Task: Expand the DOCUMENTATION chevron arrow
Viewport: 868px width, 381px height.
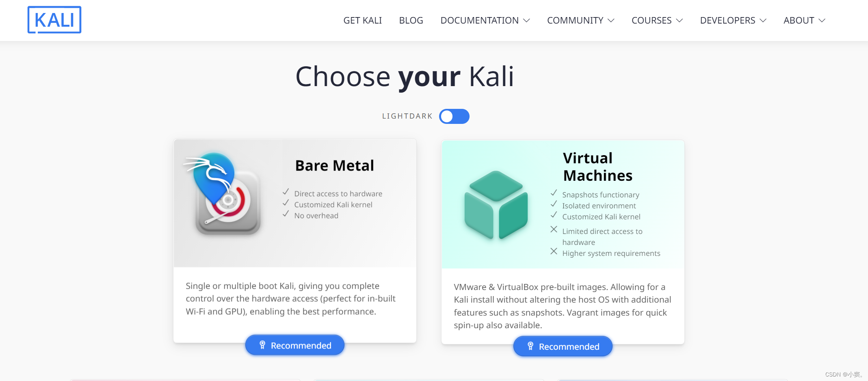Action: point(526,20)
